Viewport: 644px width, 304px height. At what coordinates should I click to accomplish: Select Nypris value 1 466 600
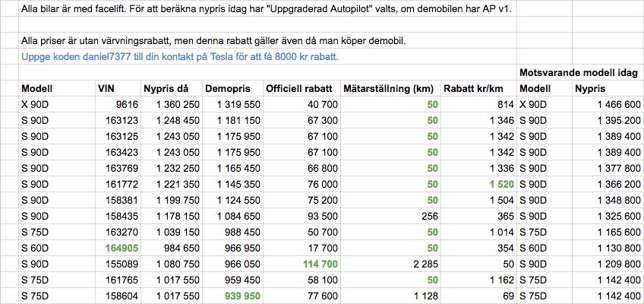(x=608, y=105)
